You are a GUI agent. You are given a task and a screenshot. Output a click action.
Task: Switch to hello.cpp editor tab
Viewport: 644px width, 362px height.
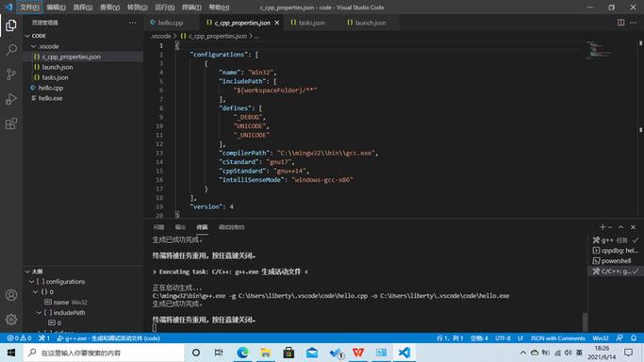point(170,23)
